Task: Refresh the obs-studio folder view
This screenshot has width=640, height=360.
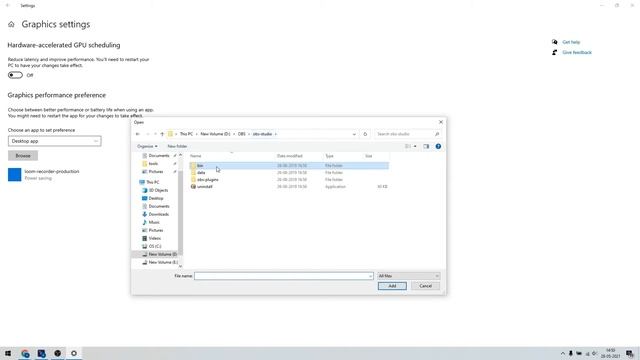Action: [x=365, y=134]
